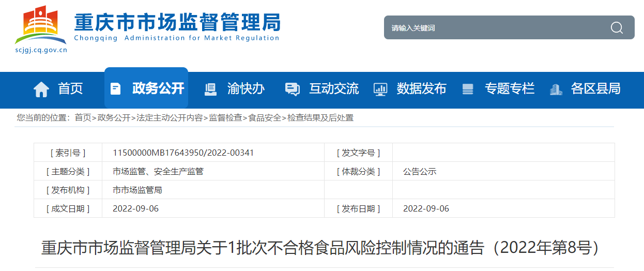
Task: Click the site title 重庆市市场监督管理局
Action: click(x=177, y=22)
